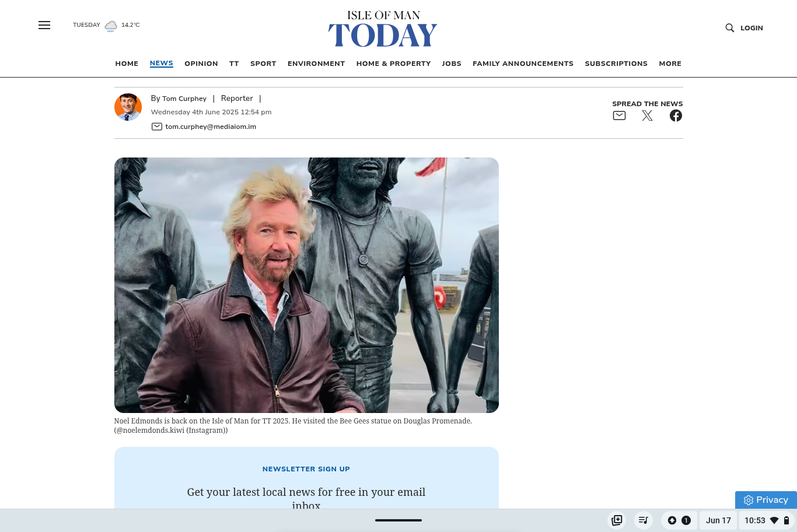Click the search magnifier icon

(x=729, y=28)
